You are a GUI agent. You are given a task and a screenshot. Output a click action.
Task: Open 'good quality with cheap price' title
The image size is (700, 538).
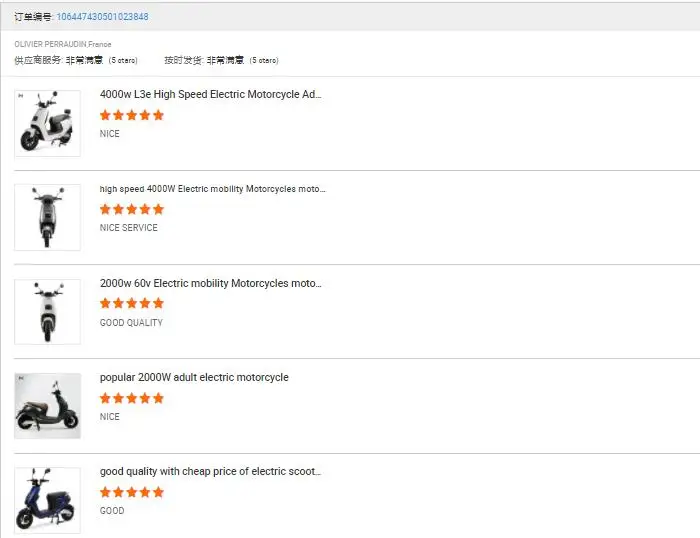tap(210, 471)
